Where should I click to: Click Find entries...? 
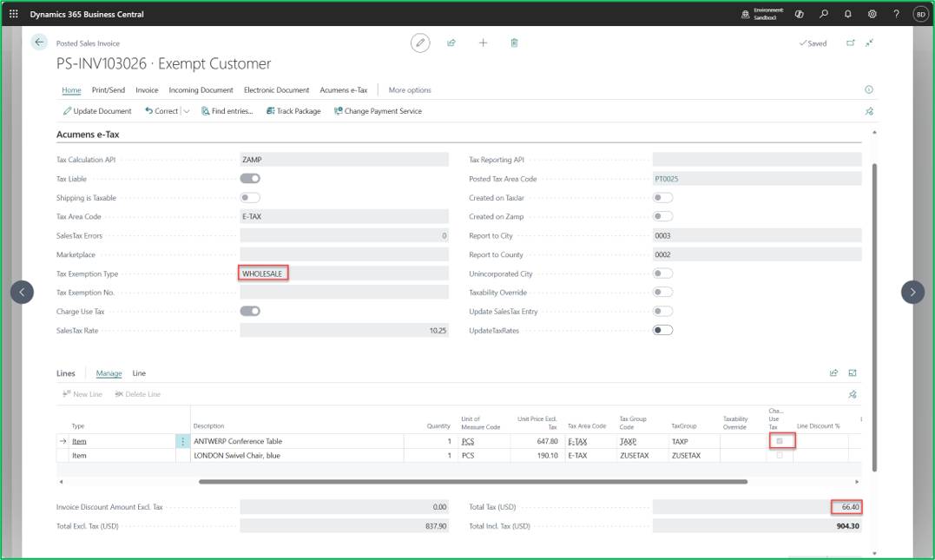(x=227, y=111)
